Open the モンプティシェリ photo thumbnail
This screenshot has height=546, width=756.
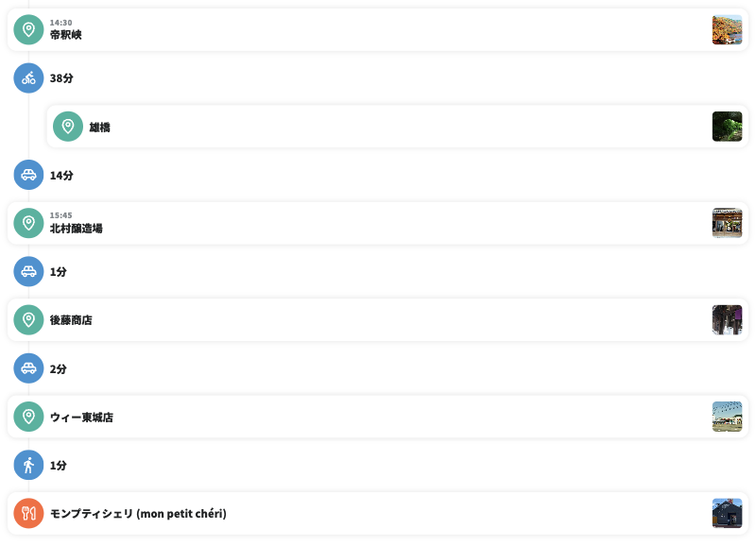[x=727, y=513]
